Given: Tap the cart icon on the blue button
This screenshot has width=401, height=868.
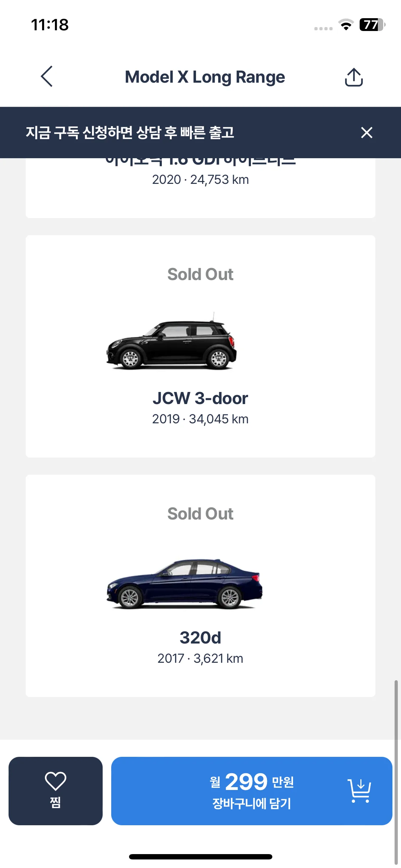Looking at the screenshot, I should click(359, 791).
